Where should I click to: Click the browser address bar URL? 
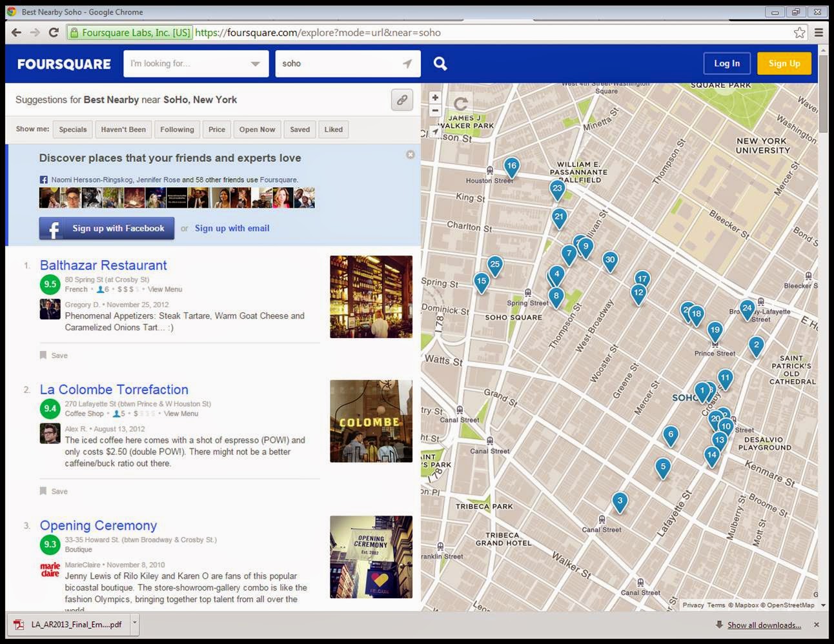coord(318,32)
